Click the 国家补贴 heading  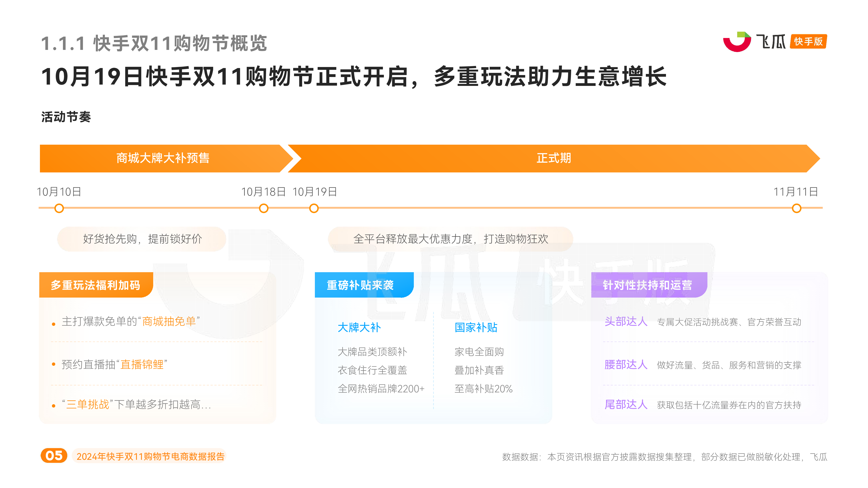[476, 328]
